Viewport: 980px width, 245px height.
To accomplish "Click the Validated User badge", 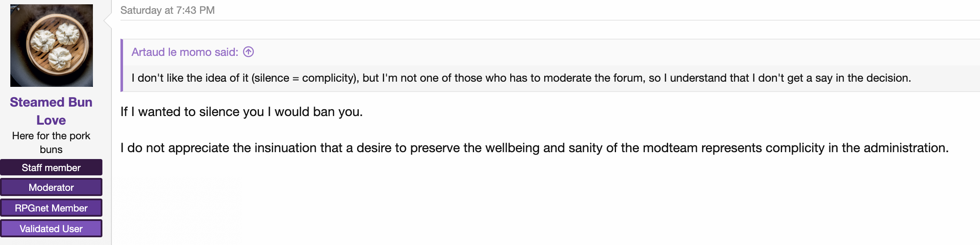I will [51, 229].
